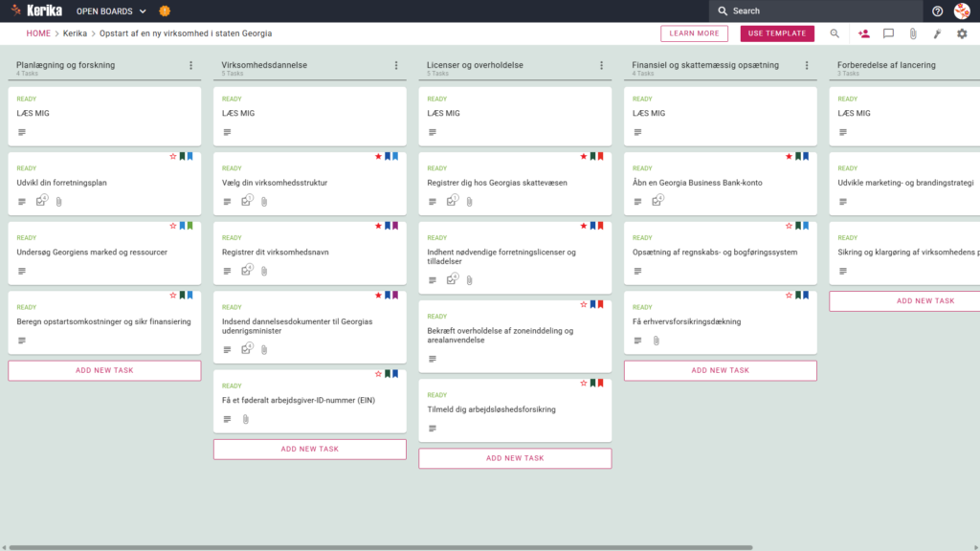Open the board chat icon
This screenshot has width=980, height=551.
point(888,33)
